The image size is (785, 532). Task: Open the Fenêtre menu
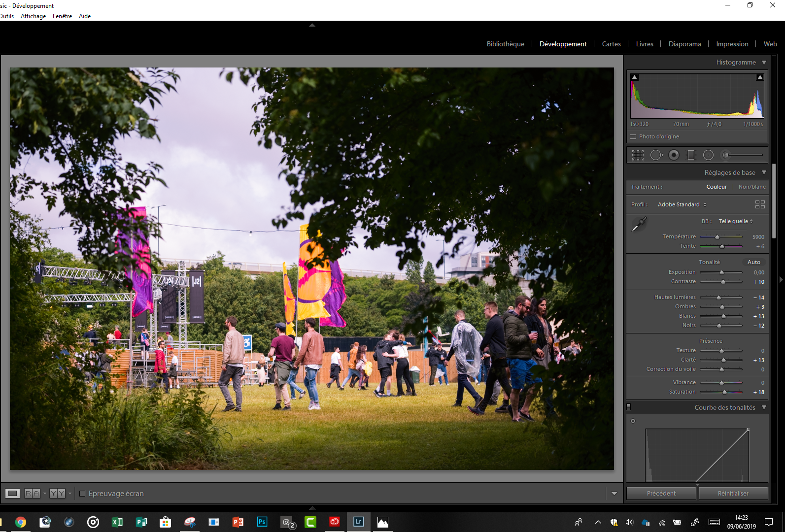pos(62,16)
